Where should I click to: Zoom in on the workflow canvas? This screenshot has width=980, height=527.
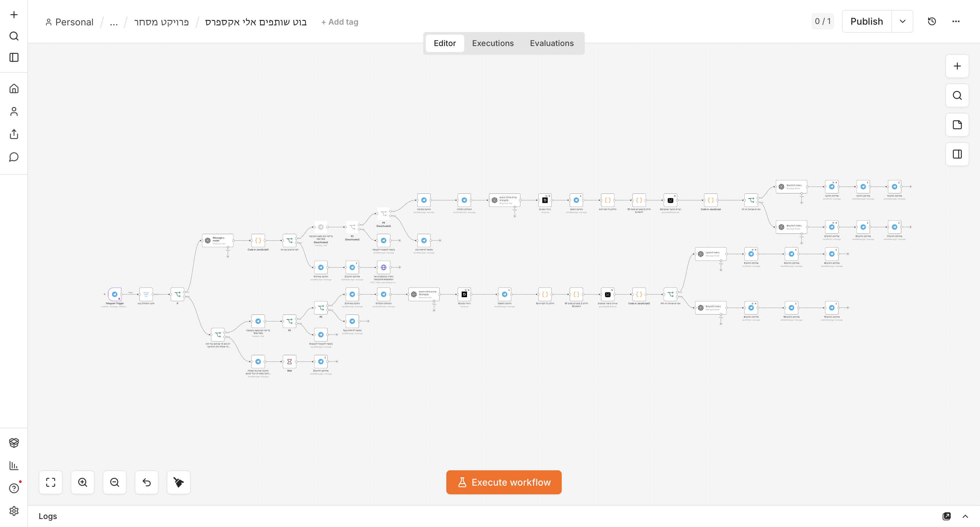tap(83, 482)
